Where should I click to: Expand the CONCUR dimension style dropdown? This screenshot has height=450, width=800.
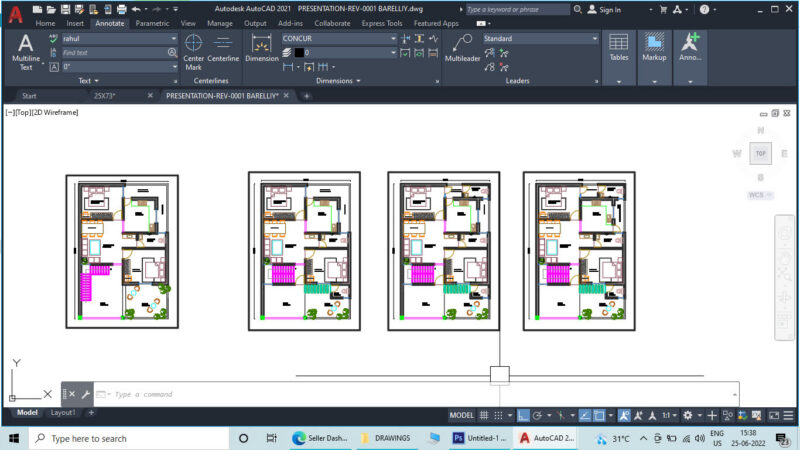coord(339,38)
